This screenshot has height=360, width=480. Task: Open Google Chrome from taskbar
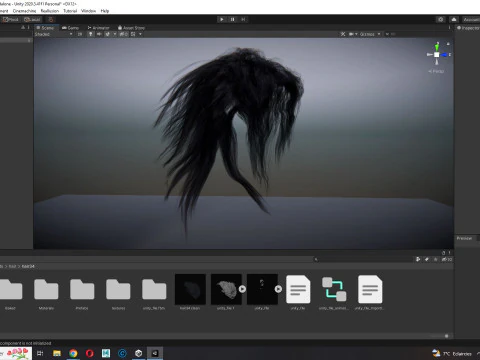coord(73,353)
